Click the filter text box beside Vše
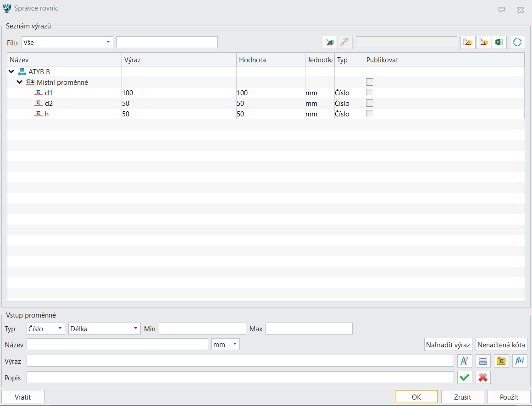Image resolution: width=532 pixels, height=406 pixels. tap(167, 42)
